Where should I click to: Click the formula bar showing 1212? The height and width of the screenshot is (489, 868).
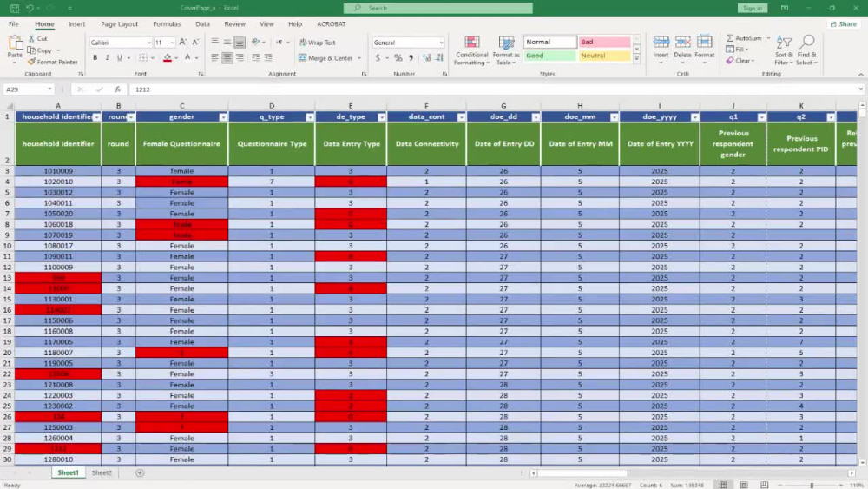493,89
